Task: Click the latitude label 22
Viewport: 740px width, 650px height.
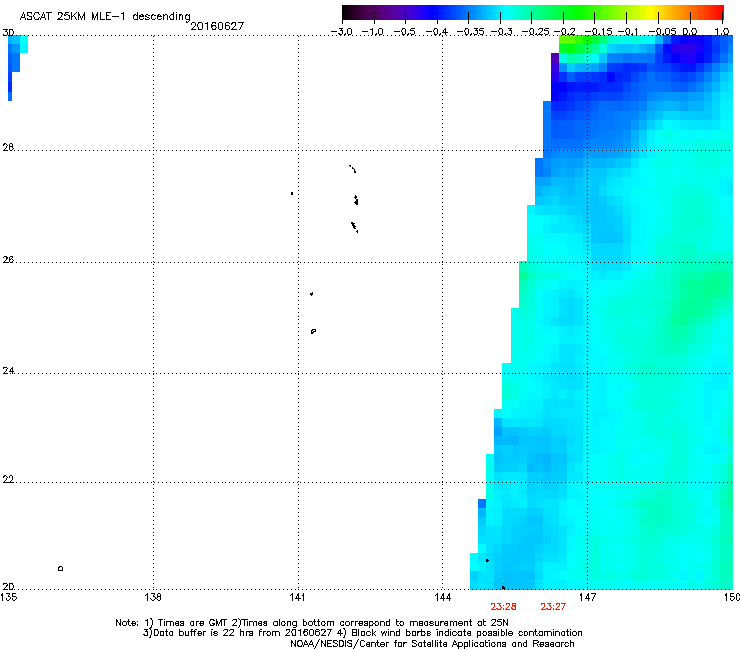Action: (x=8, y=480)
